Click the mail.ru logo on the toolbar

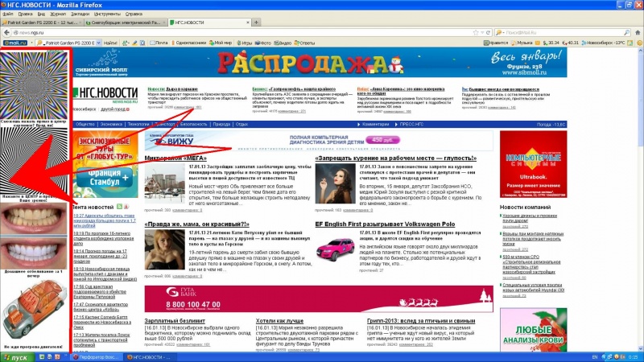tap(15, 43)
